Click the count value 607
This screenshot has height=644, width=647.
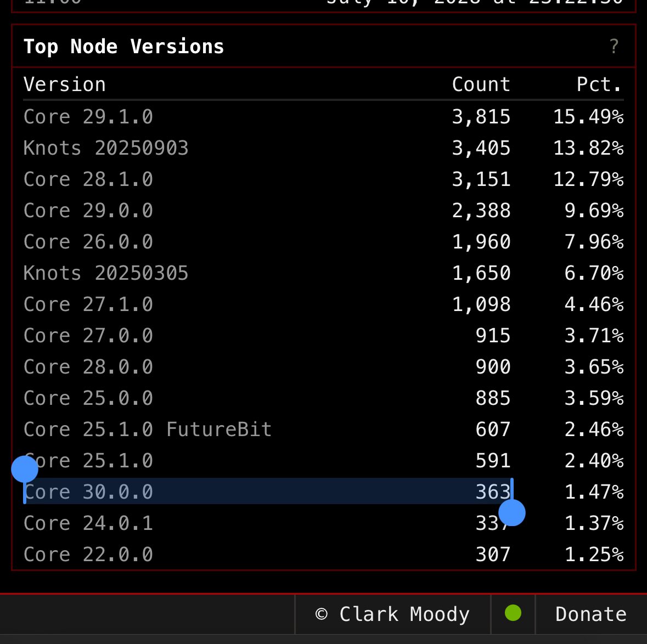pyautogui.click(x=493, y=430)
